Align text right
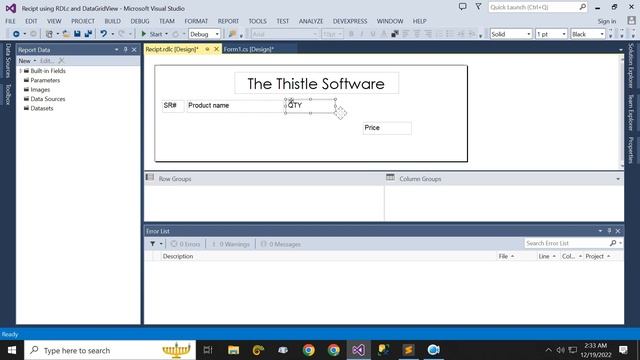The width and height of the screenshot is (640, 360). point(428,34)
